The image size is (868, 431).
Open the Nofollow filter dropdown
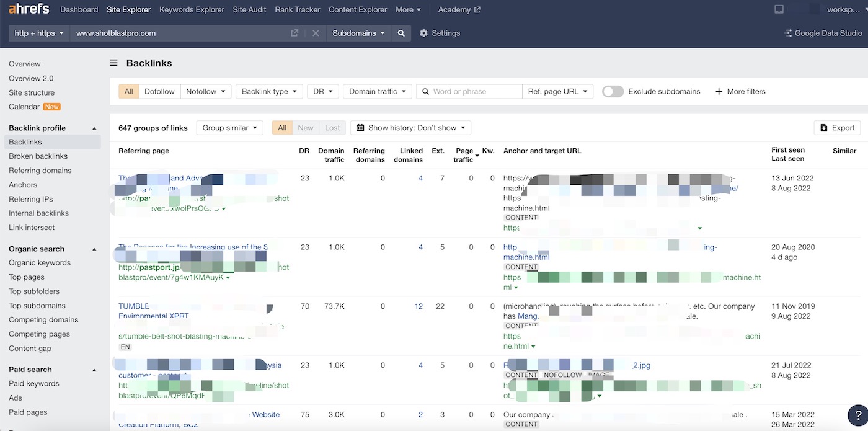pos(206,91)
